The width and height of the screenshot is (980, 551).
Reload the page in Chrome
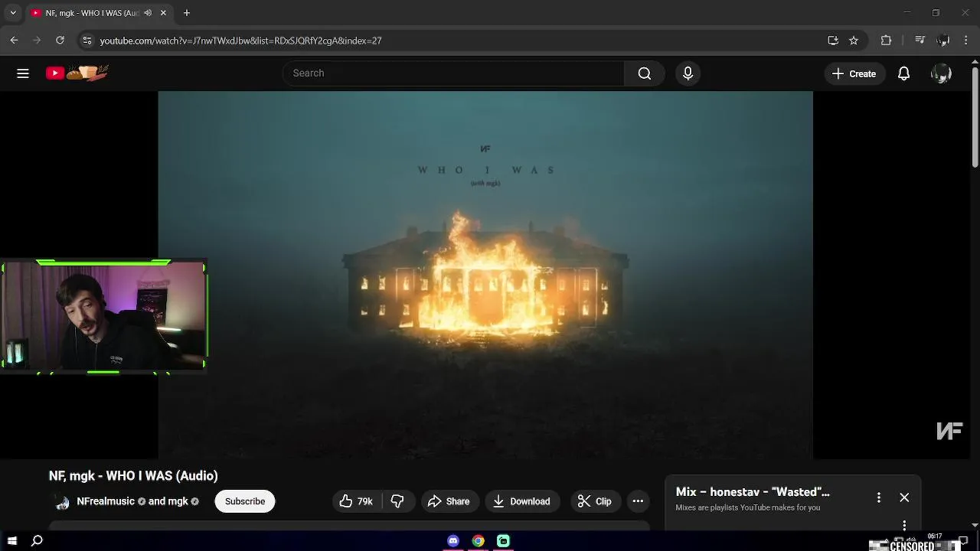pos(60,41)
